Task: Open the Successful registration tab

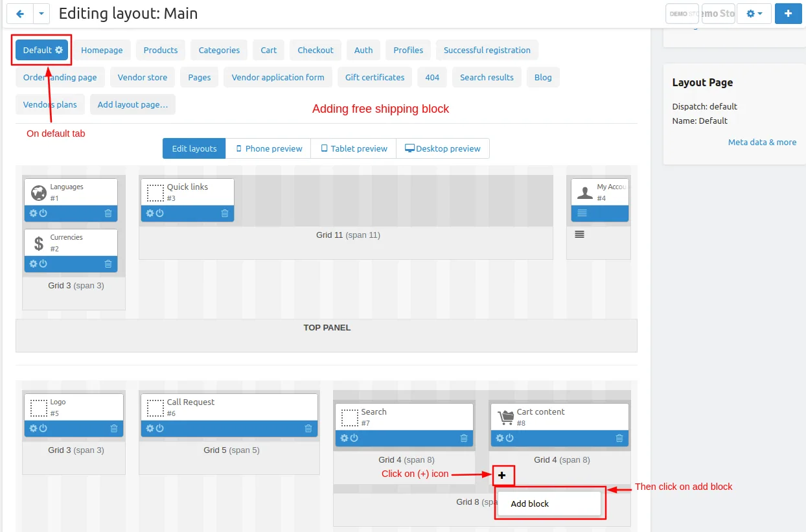Action: click(487, 50)
